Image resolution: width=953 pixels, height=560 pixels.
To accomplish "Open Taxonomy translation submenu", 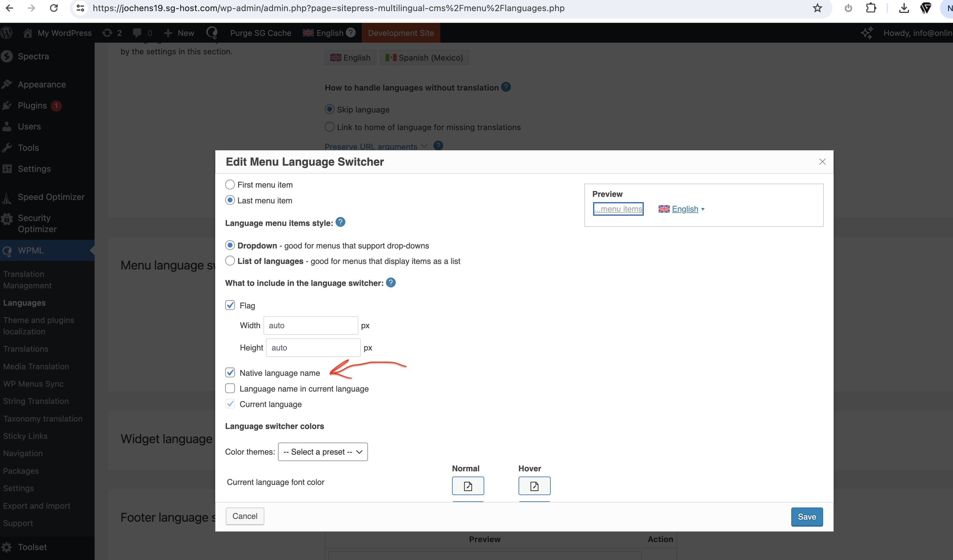I will pyautogui.click(x=43, y=419).
